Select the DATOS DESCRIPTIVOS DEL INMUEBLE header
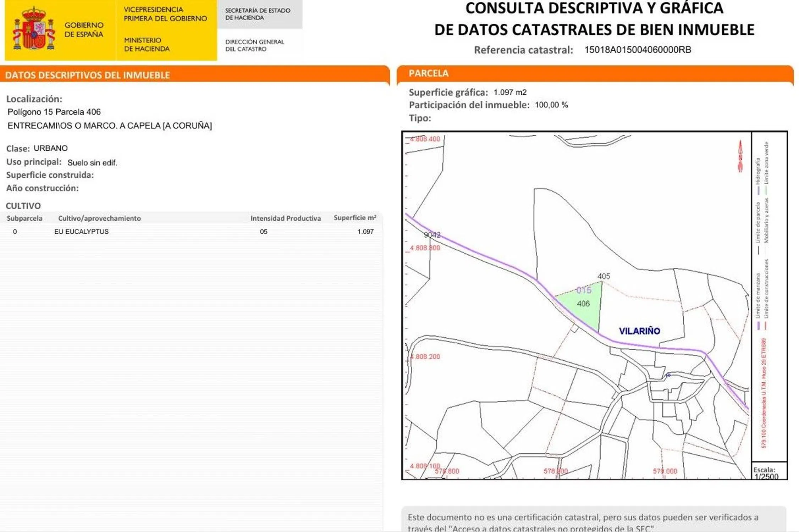This screenshot has width=799, height=532. point(88,75)
